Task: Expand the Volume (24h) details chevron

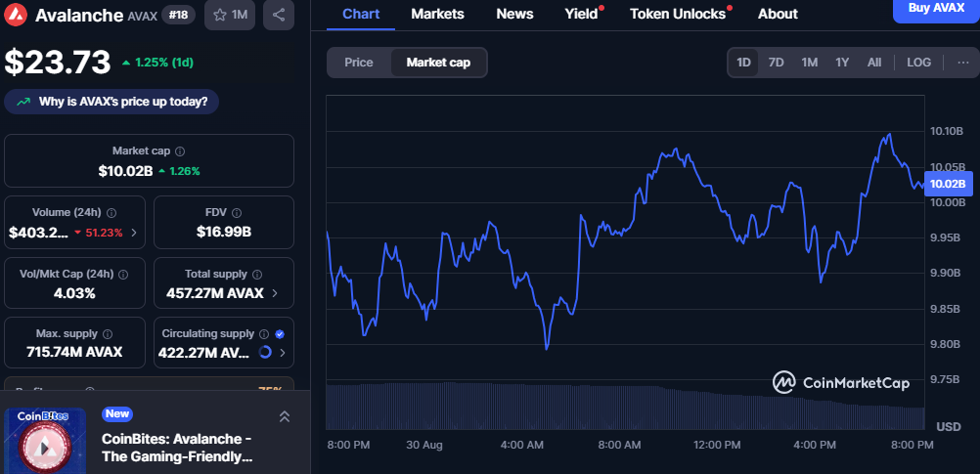Action: coord(134,233)
